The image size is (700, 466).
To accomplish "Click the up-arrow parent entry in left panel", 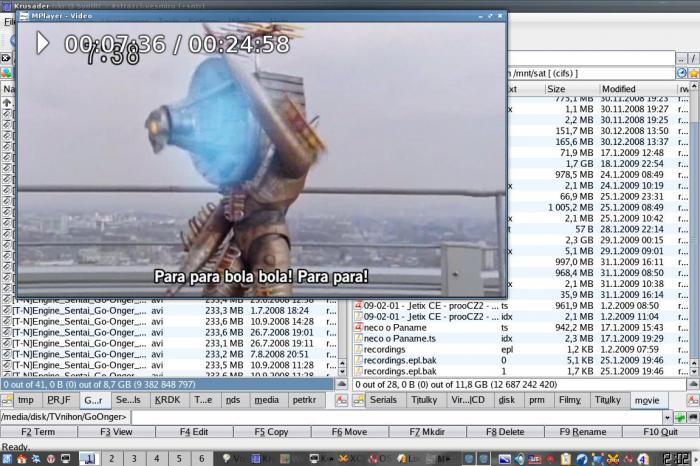I will (7, 103).
